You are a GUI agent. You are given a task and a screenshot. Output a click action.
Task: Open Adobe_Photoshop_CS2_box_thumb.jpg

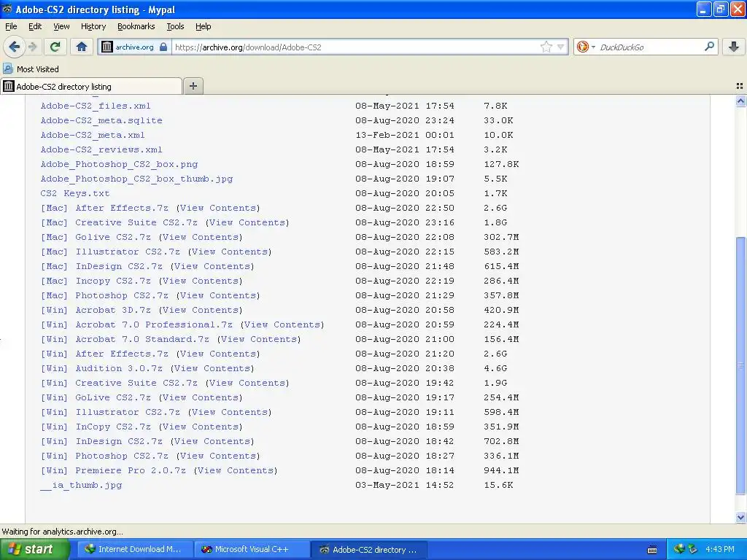coord(136,179)
